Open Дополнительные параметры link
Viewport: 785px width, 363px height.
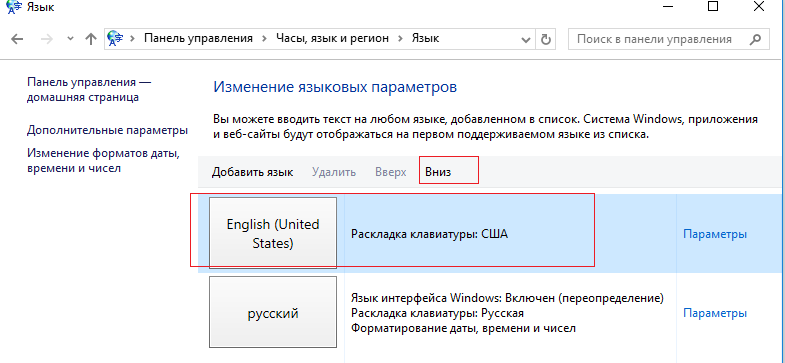(x=108, y=131)
